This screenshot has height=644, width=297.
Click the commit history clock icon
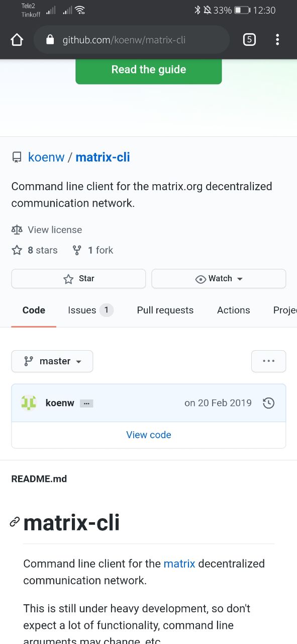click(269, 403)
